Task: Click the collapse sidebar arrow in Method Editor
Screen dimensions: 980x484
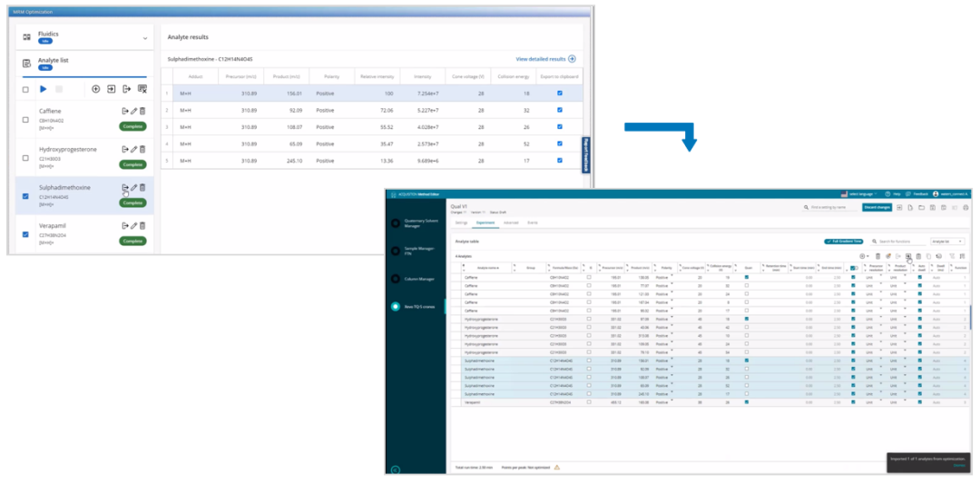Action: point(395,469)
